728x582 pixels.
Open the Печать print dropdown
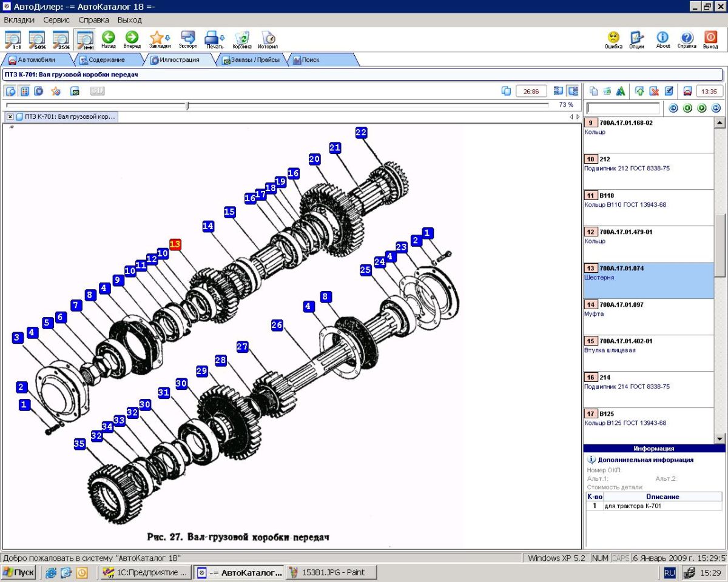coord(214,39)
